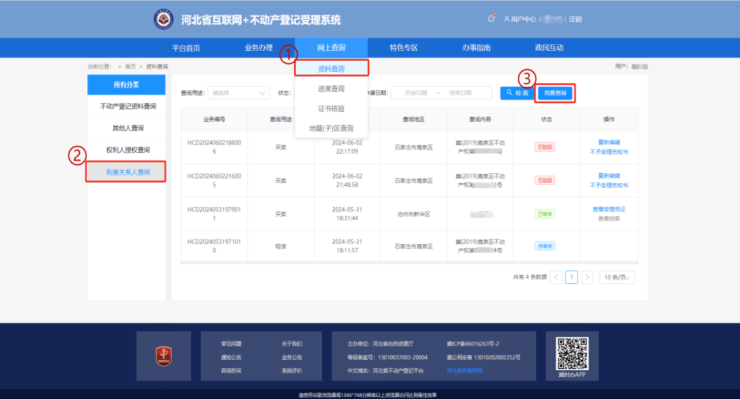Image resolution: width=740 pixels, height=399 pixels.
Task: Open 业务公告 footer link
Action: tap(292, 357)
